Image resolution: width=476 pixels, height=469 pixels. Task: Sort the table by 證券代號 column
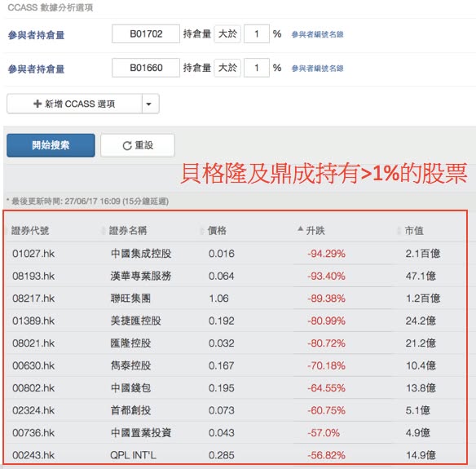pyautogui.click(x=29, y=231)
